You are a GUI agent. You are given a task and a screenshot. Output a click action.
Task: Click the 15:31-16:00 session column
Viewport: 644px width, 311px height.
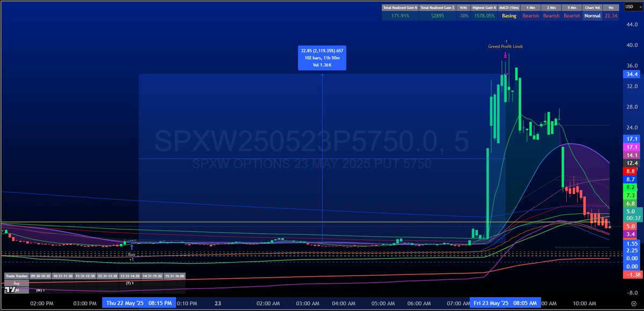[x=174, y=276]
